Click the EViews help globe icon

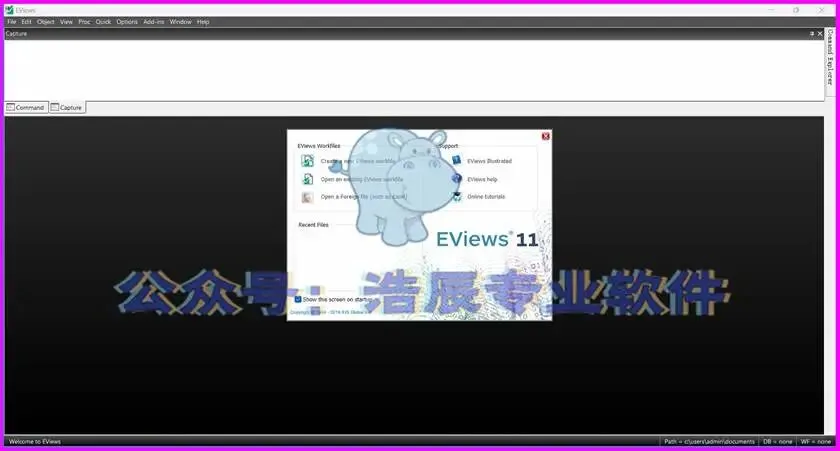(456, 179)
